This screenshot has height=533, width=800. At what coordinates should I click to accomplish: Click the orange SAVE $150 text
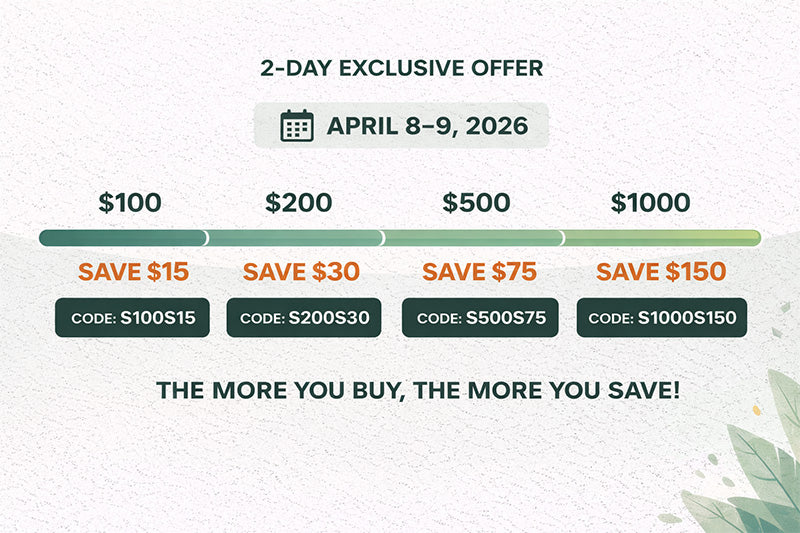[x=661, y=272]
